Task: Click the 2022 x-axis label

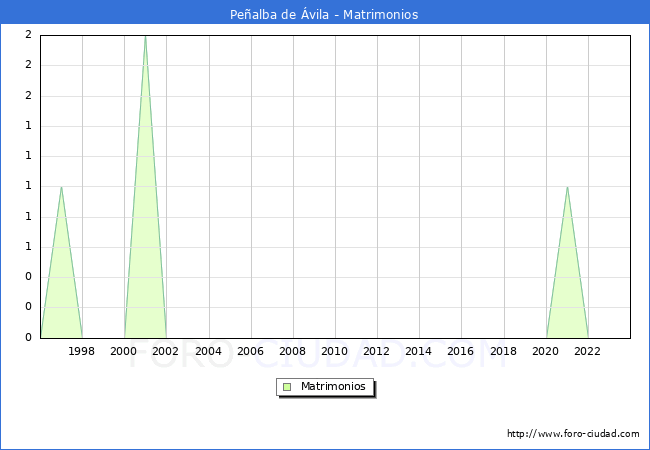Action: pos(587,351)
